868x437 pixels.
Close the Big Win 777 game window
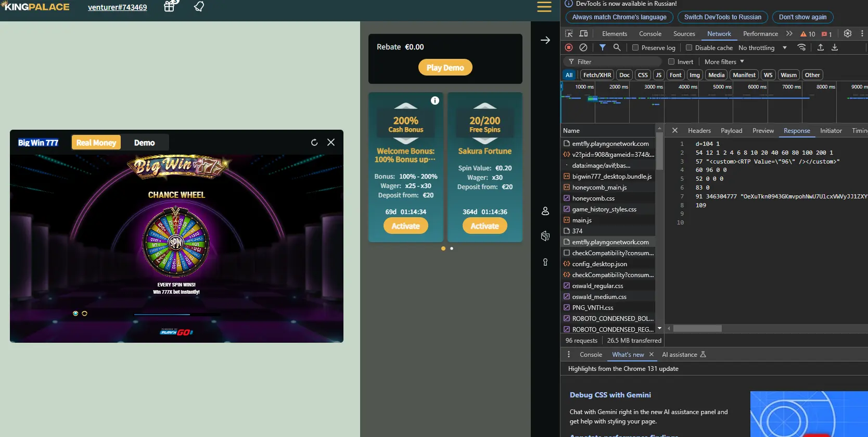coord(331,142)
